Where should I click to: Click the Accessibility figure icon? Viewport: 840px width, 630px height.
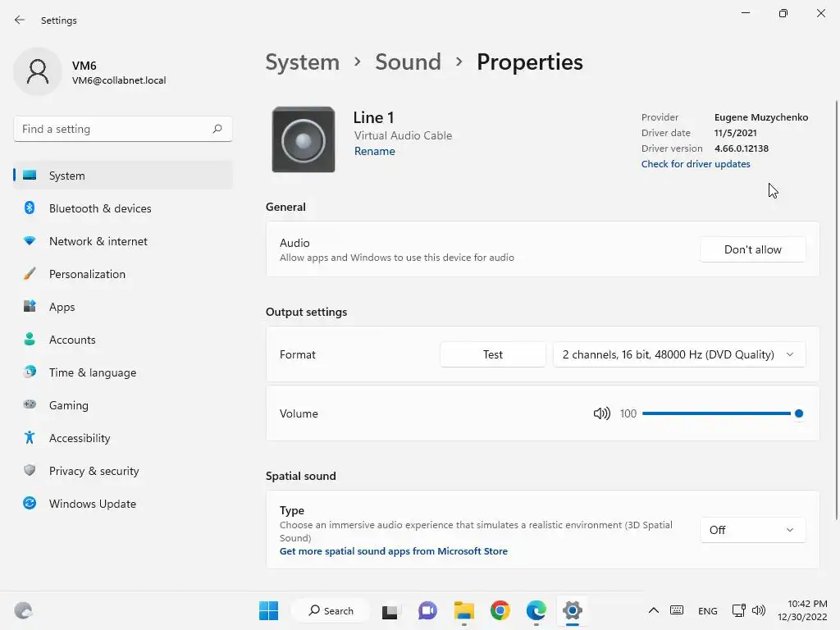click(x=30, y=438)
